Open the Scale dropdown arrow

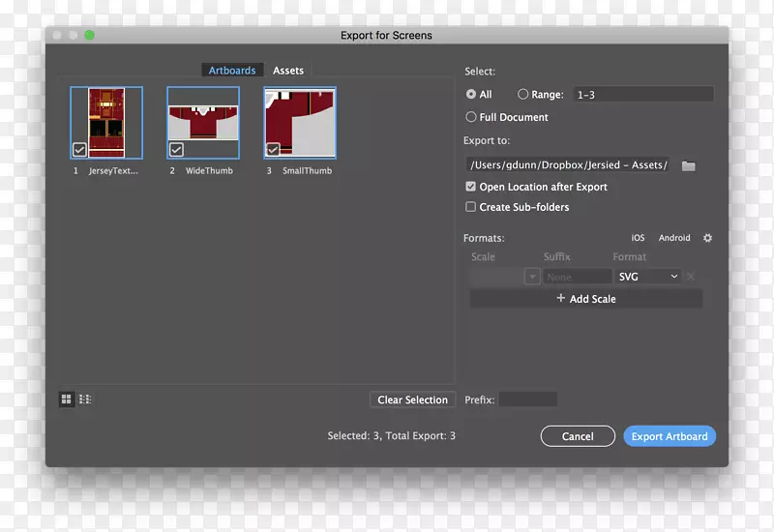coord(532,277)
